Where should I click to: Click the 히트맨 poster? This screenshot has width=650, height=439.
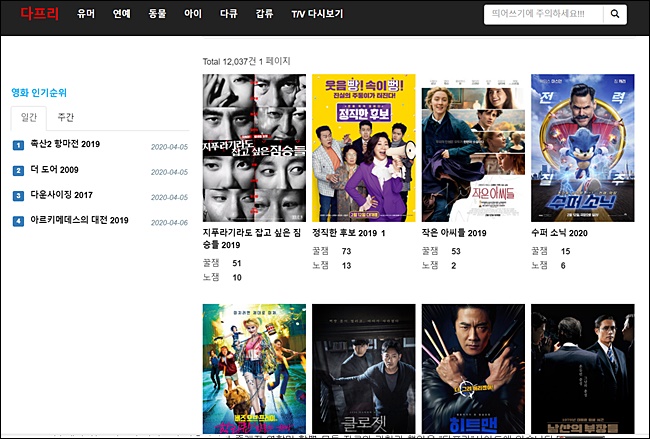point(473,369)
